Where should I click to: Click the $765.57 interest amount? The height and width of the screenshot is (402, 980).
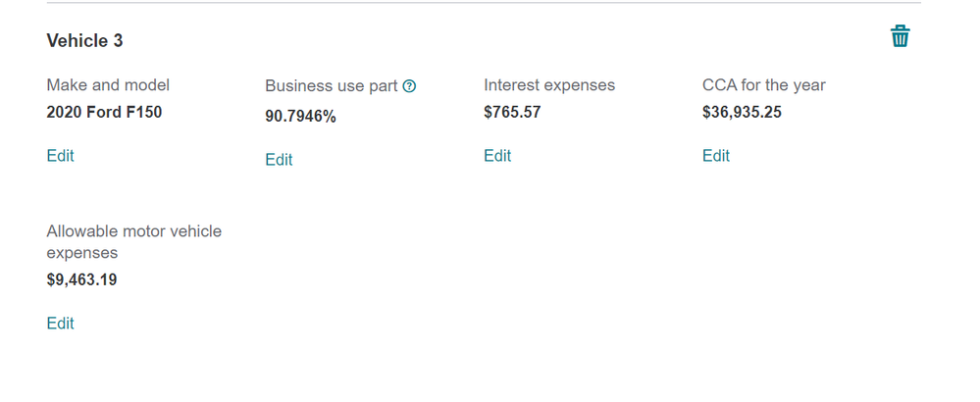tap(512, 113)
